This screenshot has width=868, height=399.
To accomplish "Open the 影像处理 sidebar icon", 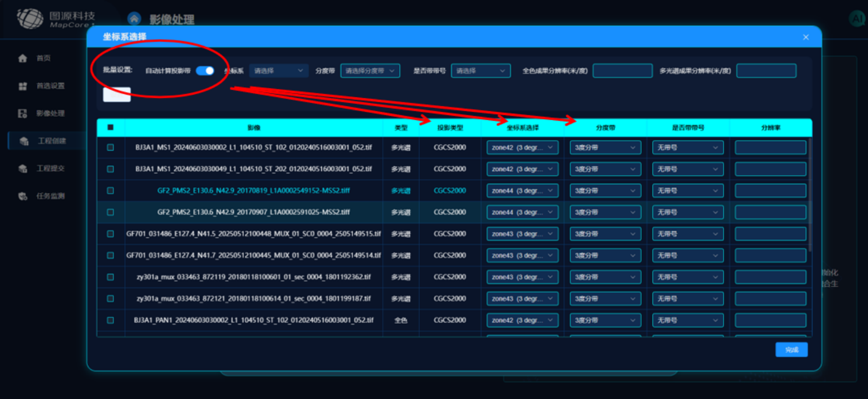I will point(23,113).
